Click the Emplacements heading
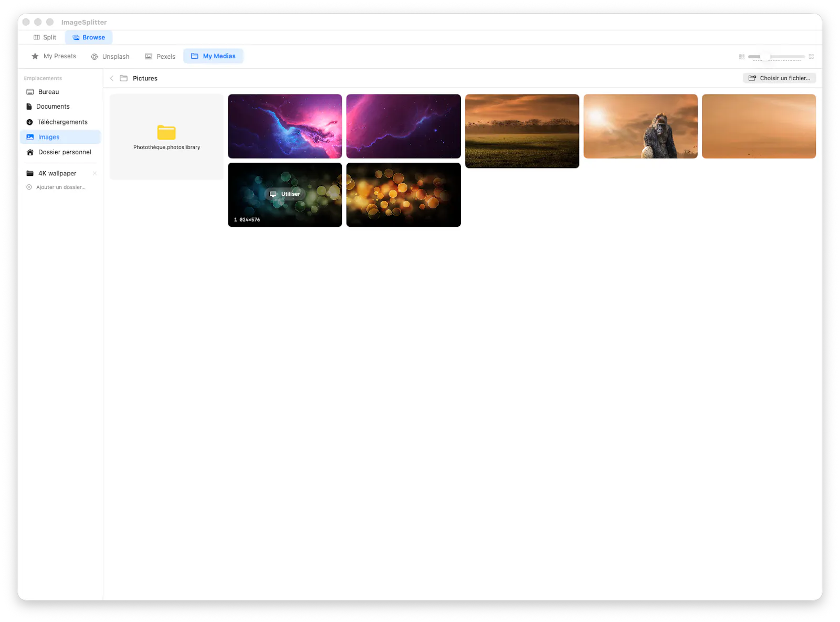 (43, 78)
